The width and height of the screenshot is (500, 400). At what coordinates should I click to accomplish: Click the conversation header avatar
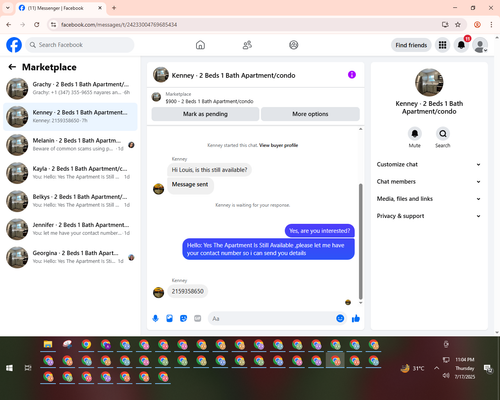point(161,75)
